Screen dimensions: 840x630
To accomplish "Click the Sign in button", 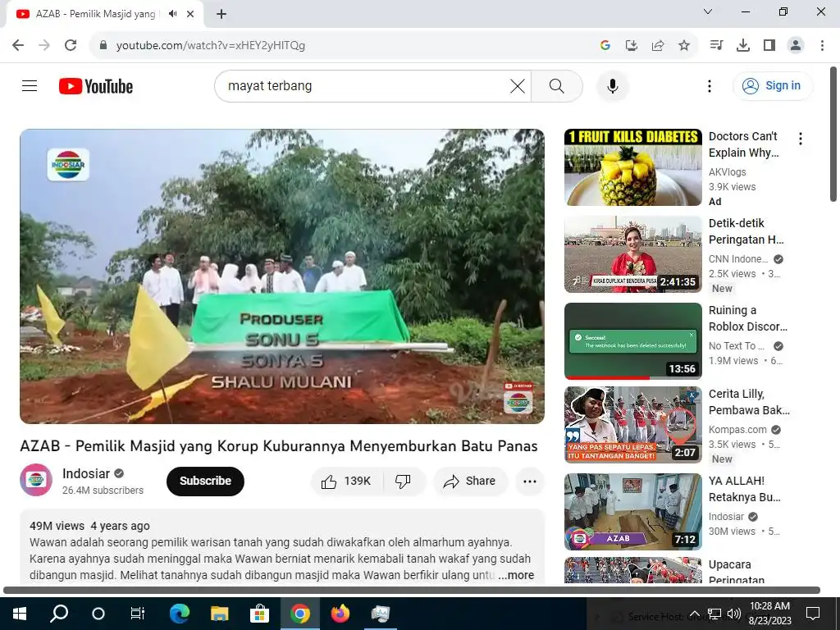I will [x=773, y=85].
